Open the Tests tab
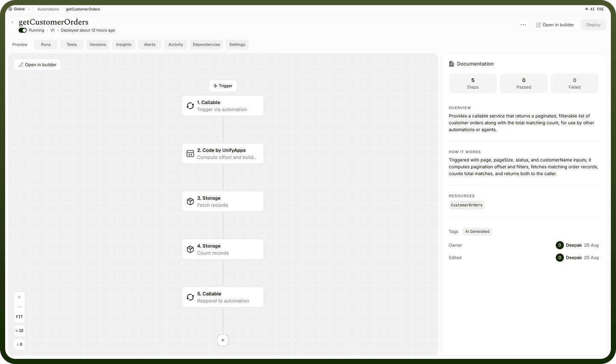616x364 pixels. click(x=72, y=44)
